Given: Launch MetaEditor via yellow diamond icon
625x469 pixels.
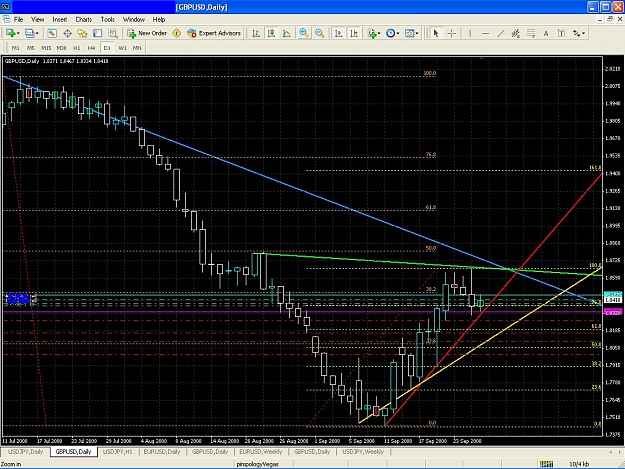Looking at the screenshot, I should click(x=177, y=33).
